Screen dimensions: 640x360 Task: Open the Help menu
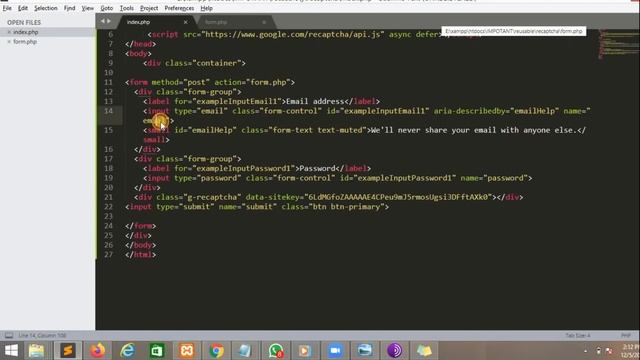point(207,8)
